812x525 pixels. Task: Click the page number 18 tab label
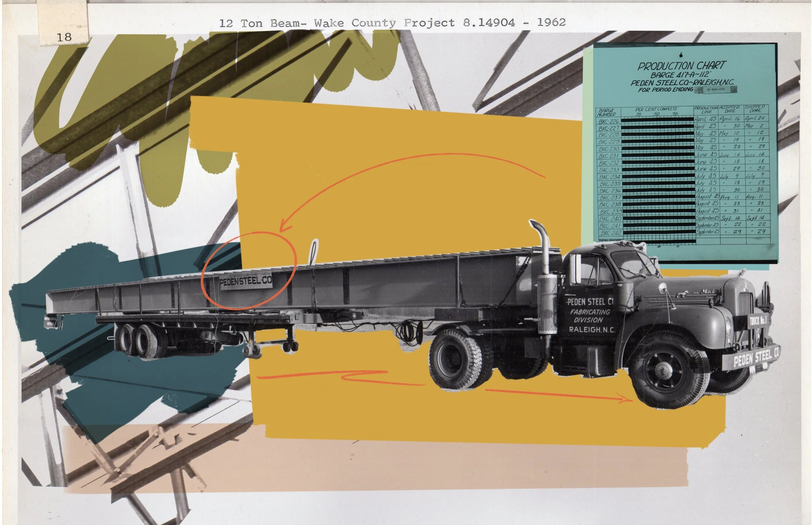(x=64, y=37)
